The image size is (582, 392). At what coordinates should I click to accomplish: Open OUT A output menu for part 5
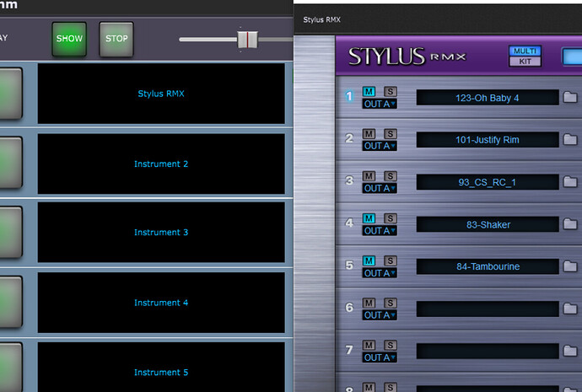(x=380, y=273)
